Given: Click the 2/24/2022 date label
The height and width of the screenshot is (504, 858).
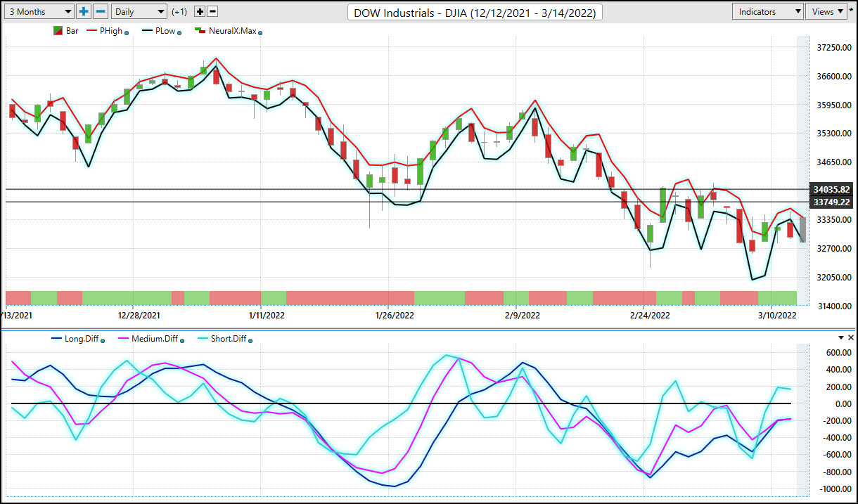Looking at the screenshot, I should pos(651,315).
